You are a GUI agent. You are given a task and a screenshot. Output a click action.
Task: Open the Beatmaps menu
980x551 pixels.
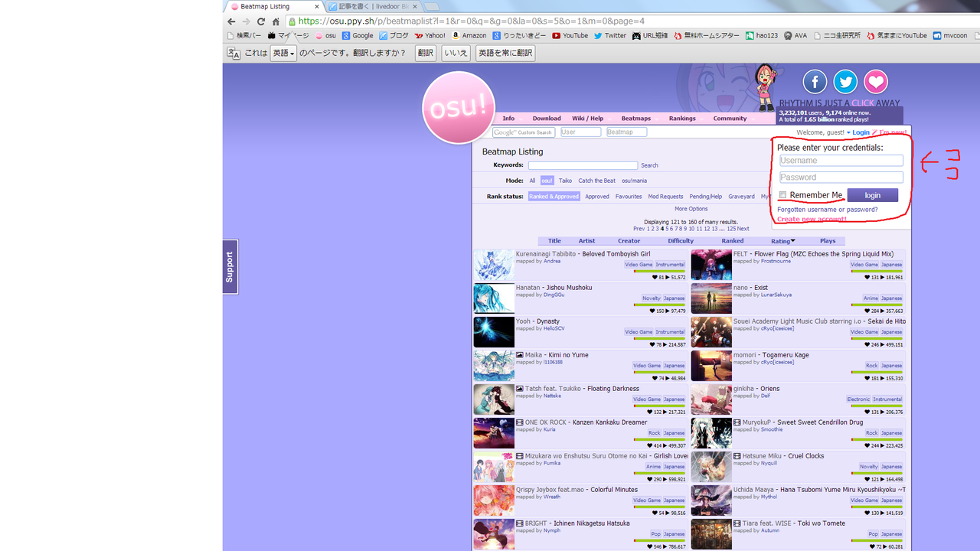pos(635,119)
